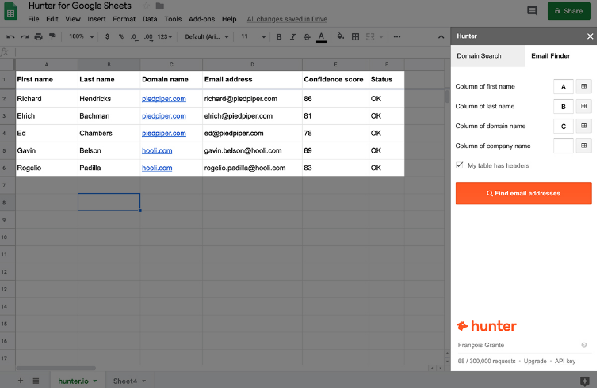
Task: Open the 123 number format dropdown
Action: (x=165, y=37)
